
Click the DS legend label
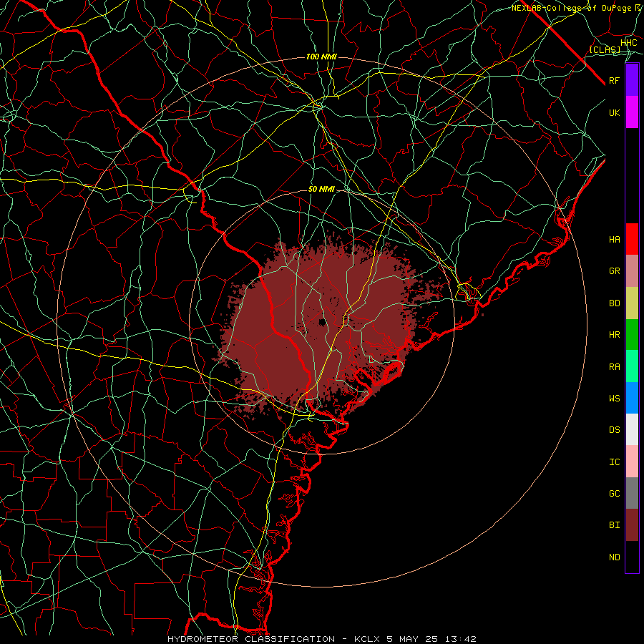coord(615,430)
